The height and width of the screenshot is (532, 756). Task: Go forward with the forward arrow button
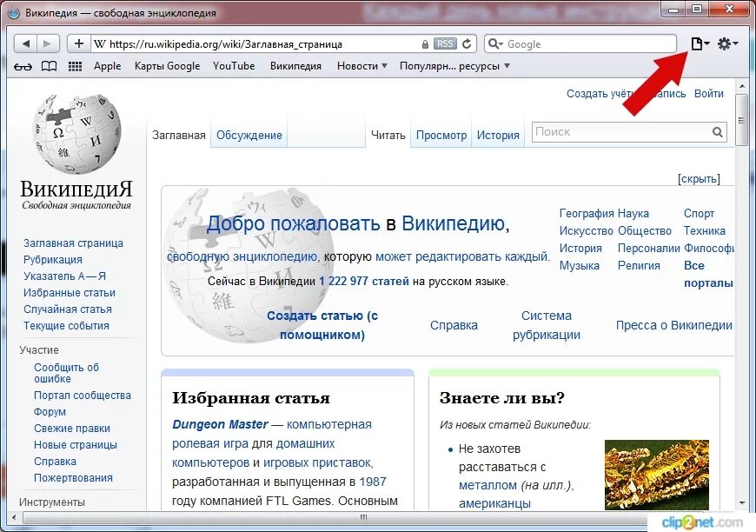click(x=48, y=43)
